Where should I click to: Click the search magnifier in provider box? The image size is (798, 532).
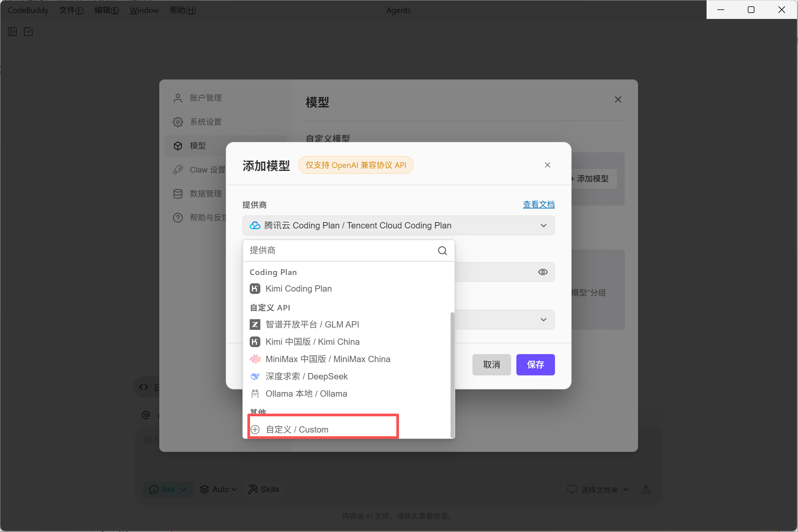point(443,251)
